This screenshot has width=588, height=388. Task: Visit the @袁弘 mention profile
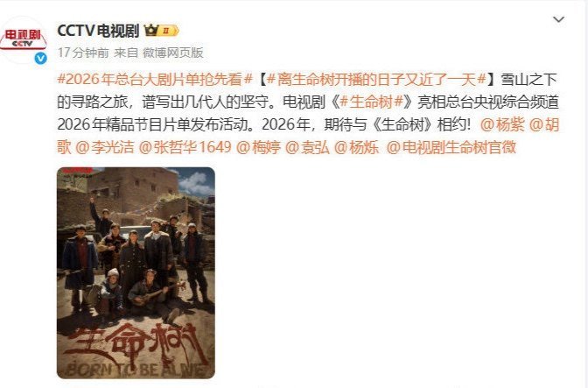pos(307,147)
